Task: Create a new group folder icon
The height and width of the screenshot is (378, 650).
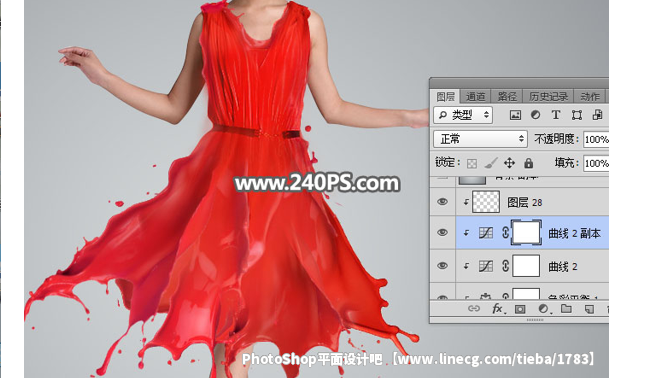Action: (x=566, y=308)
